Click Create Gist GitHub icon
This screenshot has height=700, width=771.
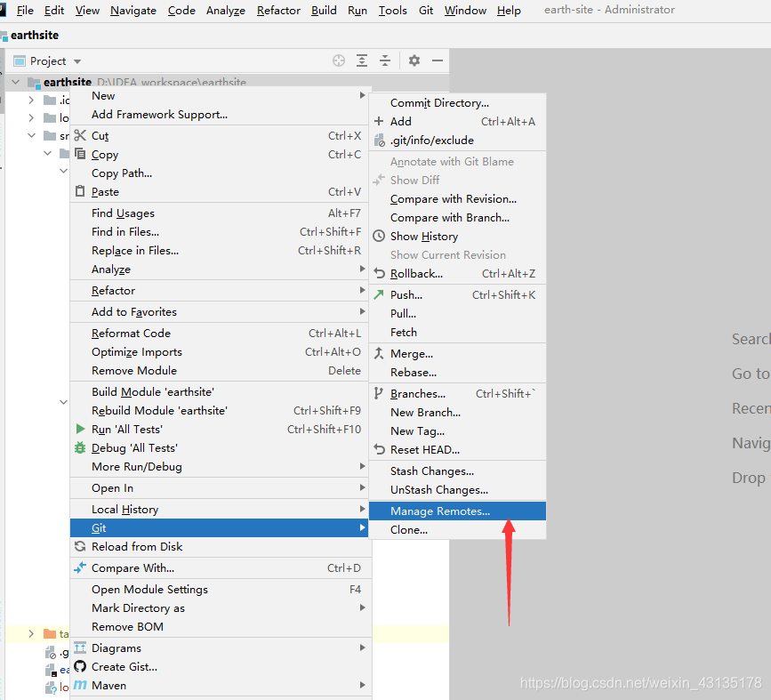click(80, 666)
